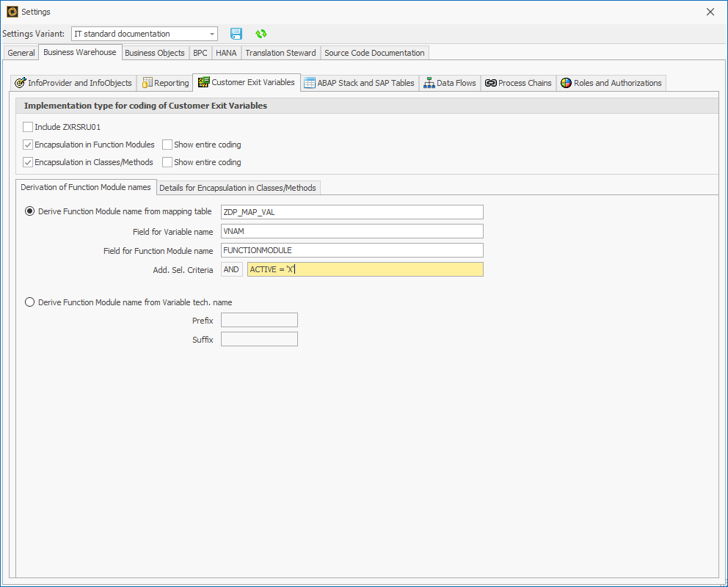Switch to the Reporting section

point(165,83)
